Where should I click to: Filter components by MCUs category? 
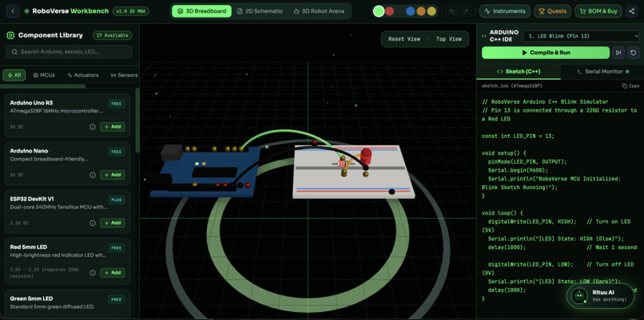click(x=44, y=75)
